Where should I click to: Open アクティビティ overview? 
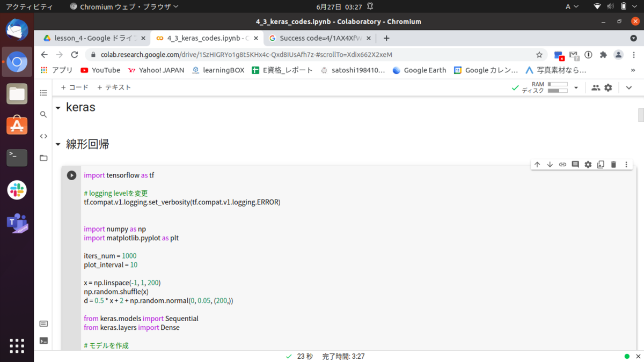click(29, 7)
